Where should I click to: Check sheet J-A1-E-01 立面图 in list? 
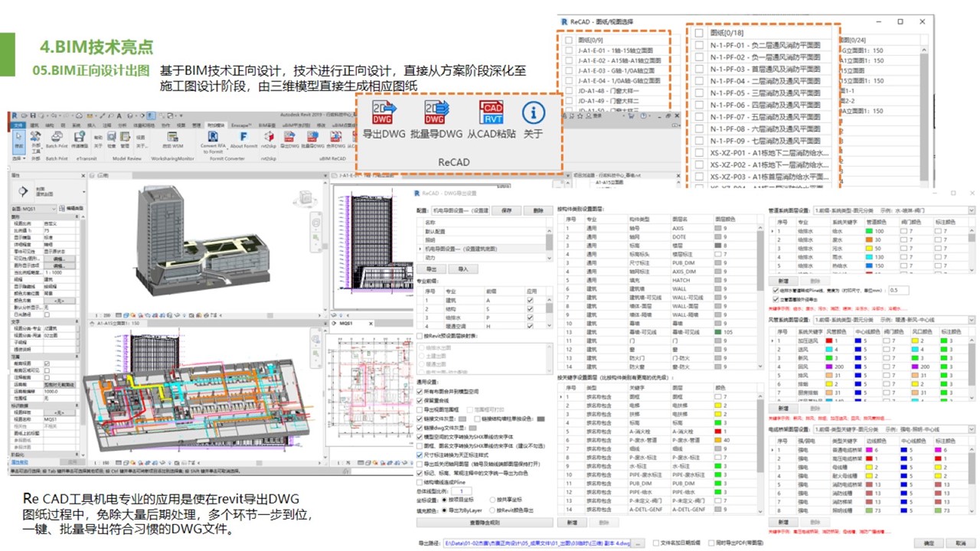(568, 51)
